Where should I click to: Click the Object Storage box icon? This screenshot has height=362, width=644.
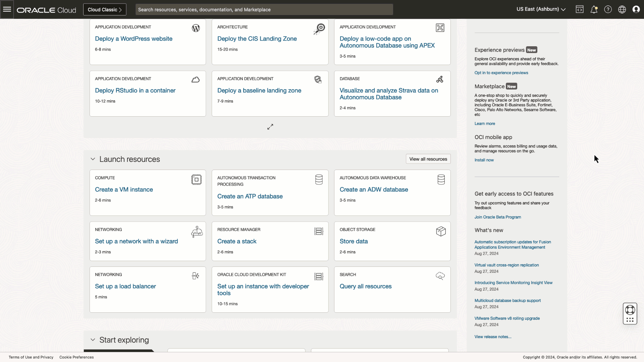pos(441,231)
